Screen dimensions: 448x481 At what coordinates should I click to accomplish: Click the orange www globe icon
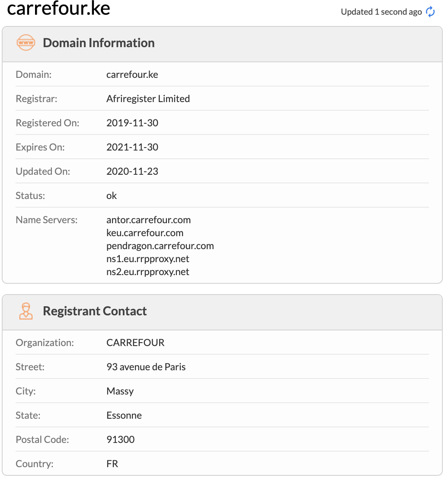point(26,43)
